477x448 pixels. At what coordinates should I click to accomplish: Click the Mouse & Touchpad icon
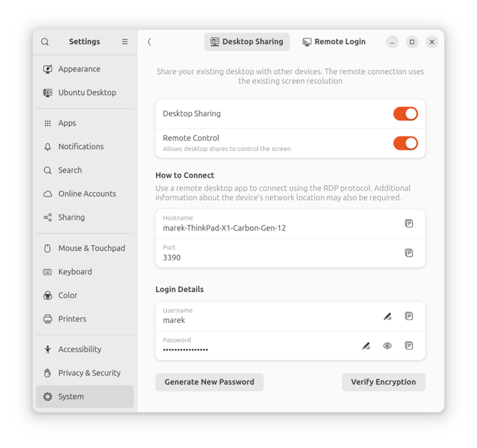point(48,248)
